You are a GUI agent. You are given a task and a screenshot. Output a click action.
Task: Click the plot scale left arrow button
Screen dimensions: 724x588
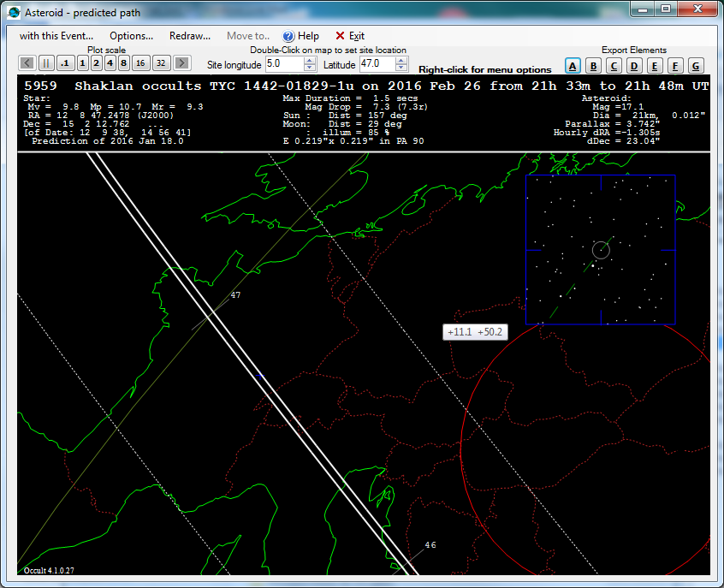coord(27,63)
